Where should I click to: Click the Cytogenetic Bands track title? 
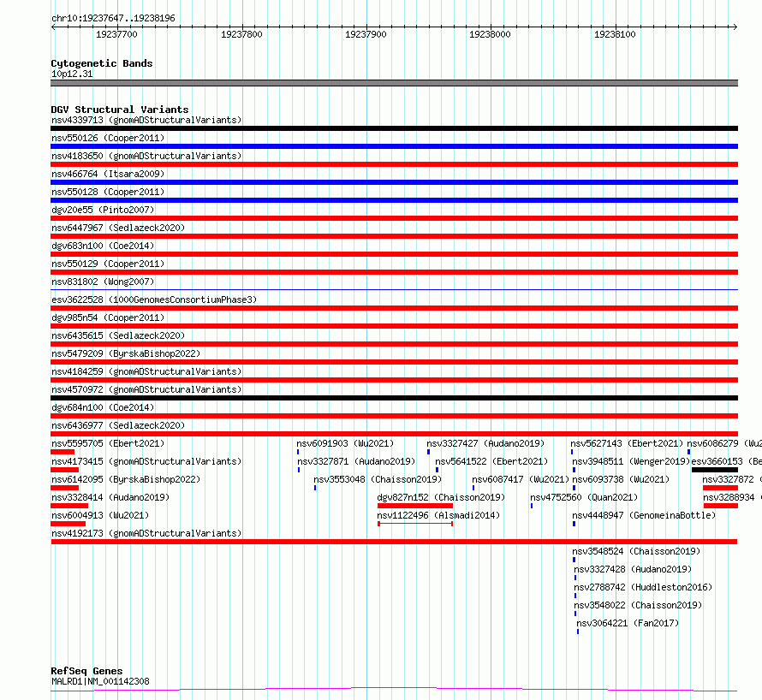tap(102, 63)
